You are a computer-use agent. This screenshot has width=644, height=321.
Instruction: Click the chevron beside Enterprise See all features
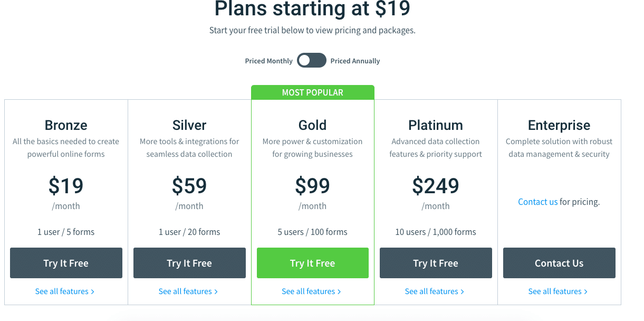click(585, 292)
